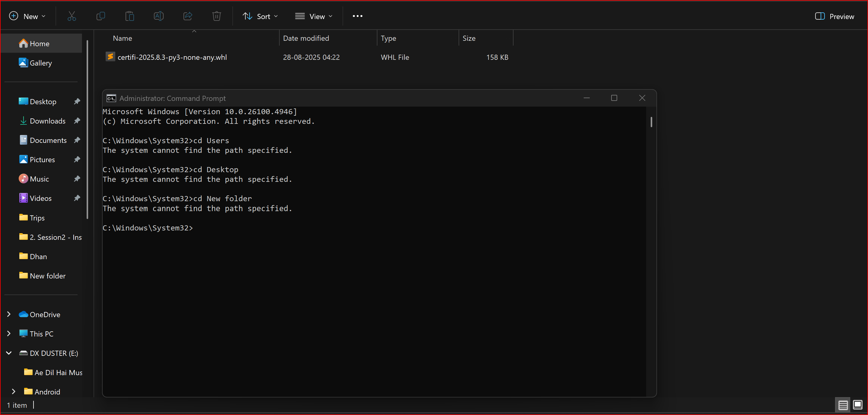The image size is (868, 415).
Task: Click the Command Prompt title bar icon
Action: [111, 98]
